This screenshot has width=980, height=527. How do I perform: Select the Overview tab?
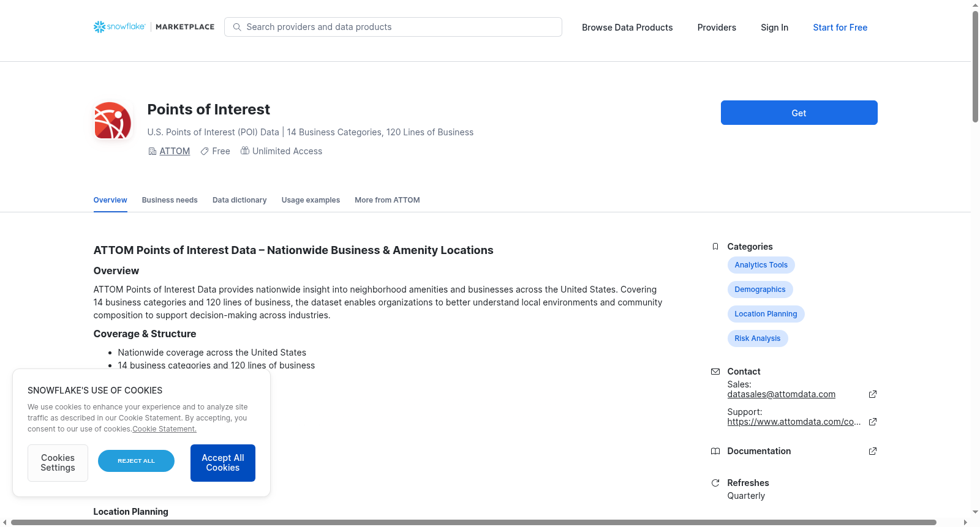[110, 200]
